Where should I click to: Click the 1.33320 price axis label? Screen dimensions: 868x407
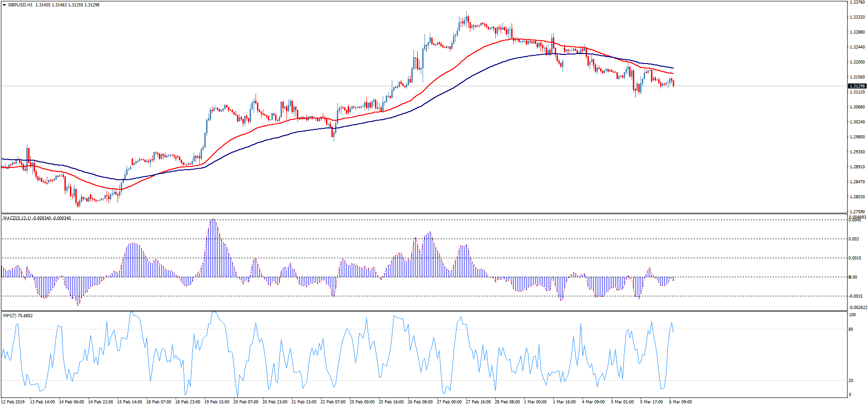pyautogui.click(x=857, y=17)
